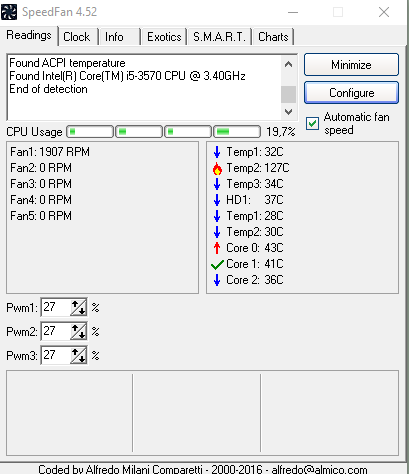The image size is (409, 474).
Task: Click the green checkmark beside Core 1
Action: (x=217, y=265)
